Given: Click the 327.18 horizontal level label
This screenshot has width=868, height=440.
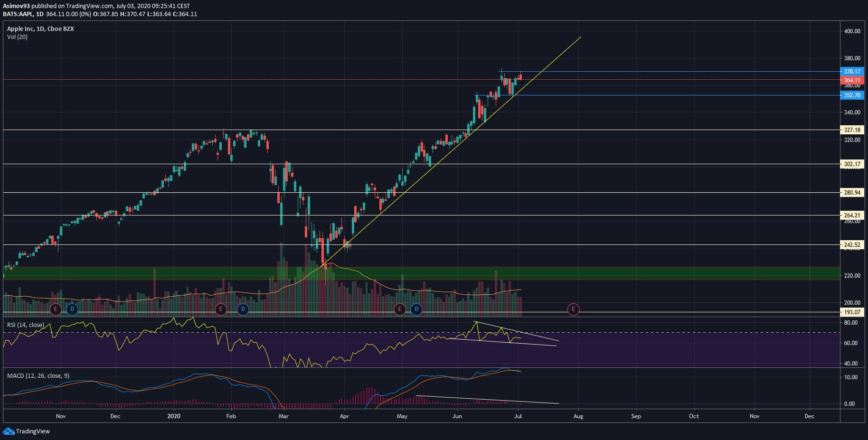Looking at the screenshot, I should point(852,130).
